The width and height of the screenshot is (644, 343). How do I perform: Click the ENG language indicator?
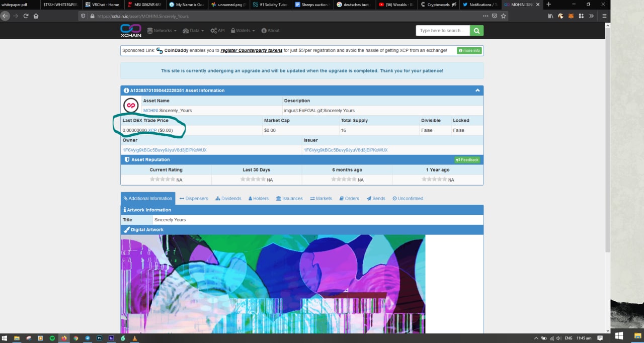click(x=569, y=338)
